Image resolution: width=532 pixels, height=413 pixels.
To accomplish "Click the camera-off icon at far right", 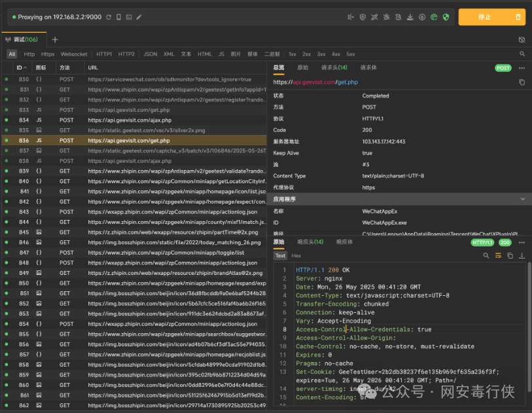I will (522, 40).
